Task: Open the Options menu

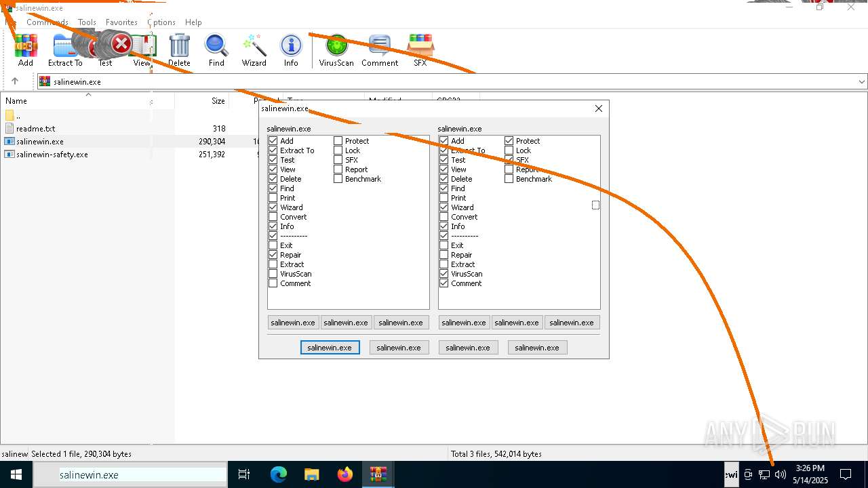Action: click(161, 22)
